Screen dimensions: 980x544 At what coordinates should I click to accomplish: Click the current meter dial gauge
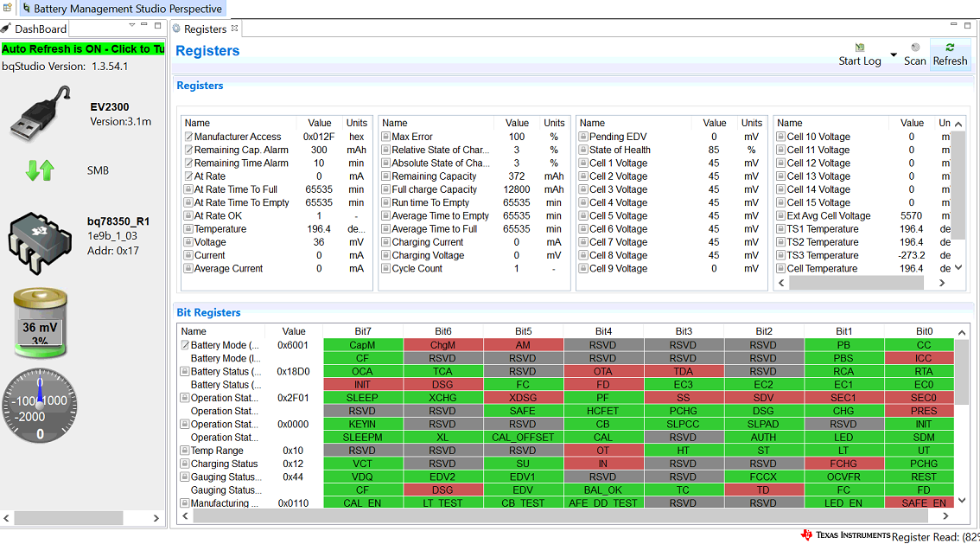point(40,406)
